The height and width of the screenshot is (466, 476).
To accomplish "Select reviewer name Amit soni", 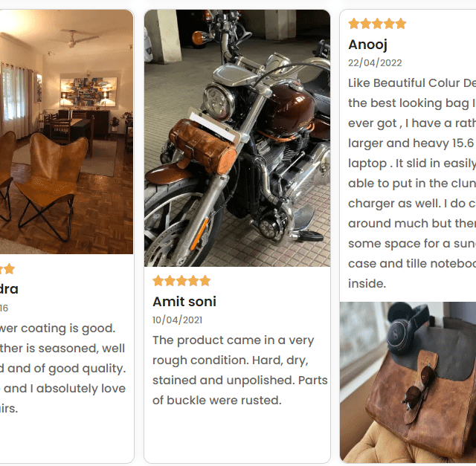I will pyautogui.click(x=184, y=302).
